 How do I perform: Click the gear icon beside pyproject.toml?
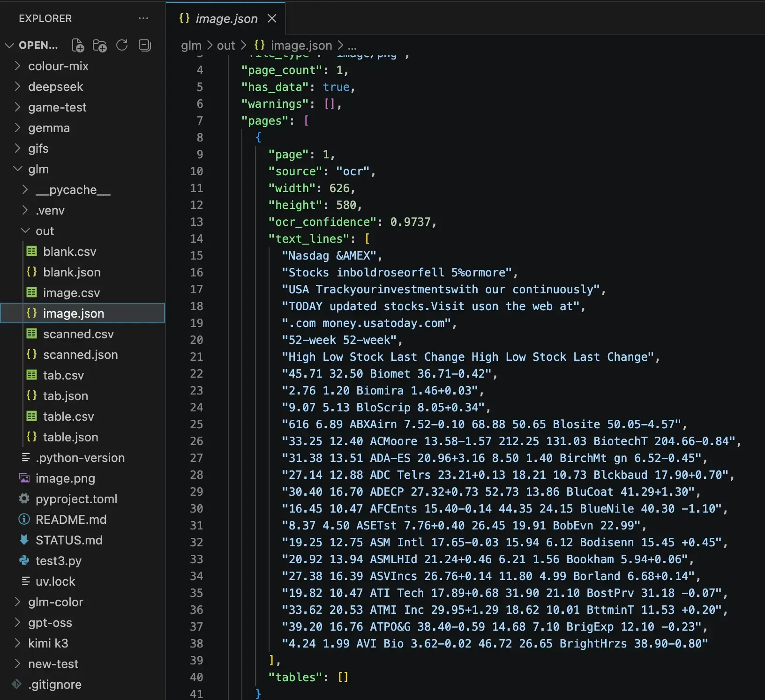coord(24,499)
